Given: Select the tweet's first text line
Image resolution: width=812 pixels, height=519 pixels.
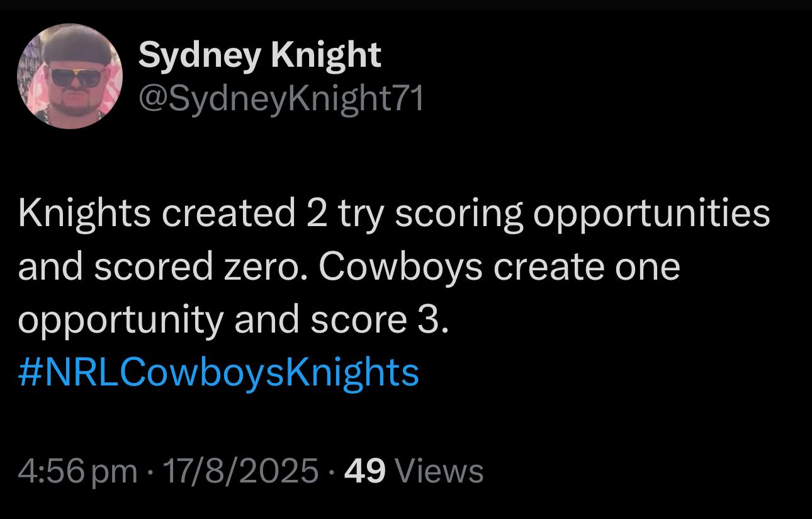Looking at the screenshot, I should tap(394, 214).
